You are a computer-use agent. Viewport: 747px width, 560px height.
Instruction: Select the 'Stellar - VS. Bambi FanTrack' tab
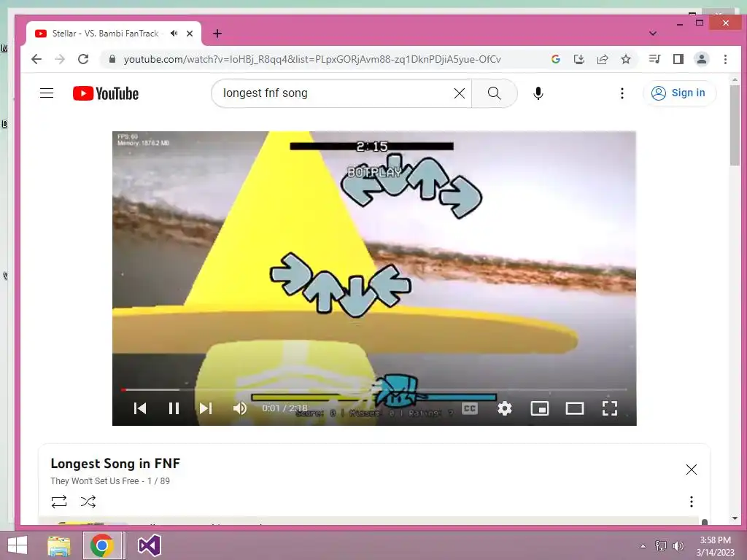(x=105, y=34)
